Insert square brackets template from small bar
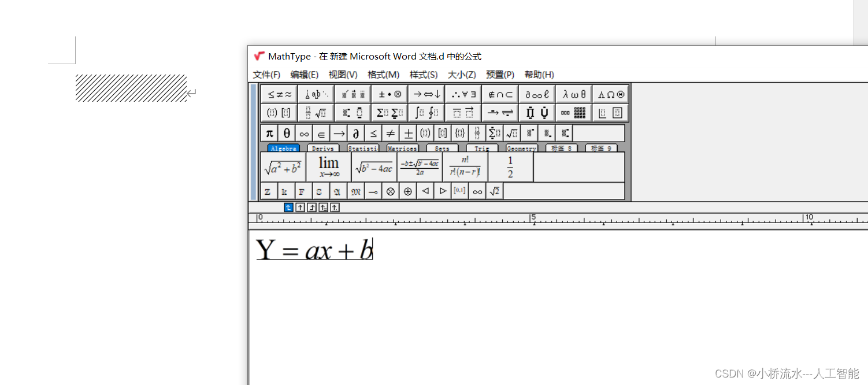Image resolution: width=868 pixels, height=385 pixels. click(443, 134)
